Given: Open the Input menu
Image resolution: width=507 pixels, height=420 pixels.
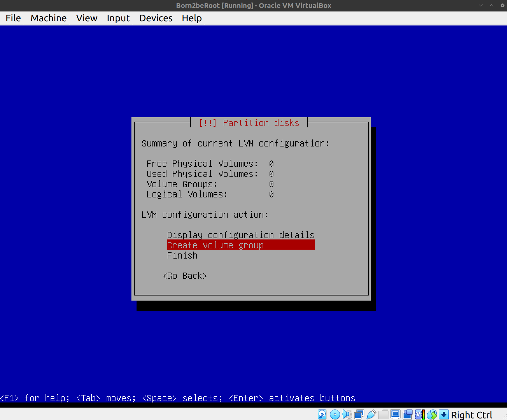Looking at the screenshot, I should pos(118,18).
